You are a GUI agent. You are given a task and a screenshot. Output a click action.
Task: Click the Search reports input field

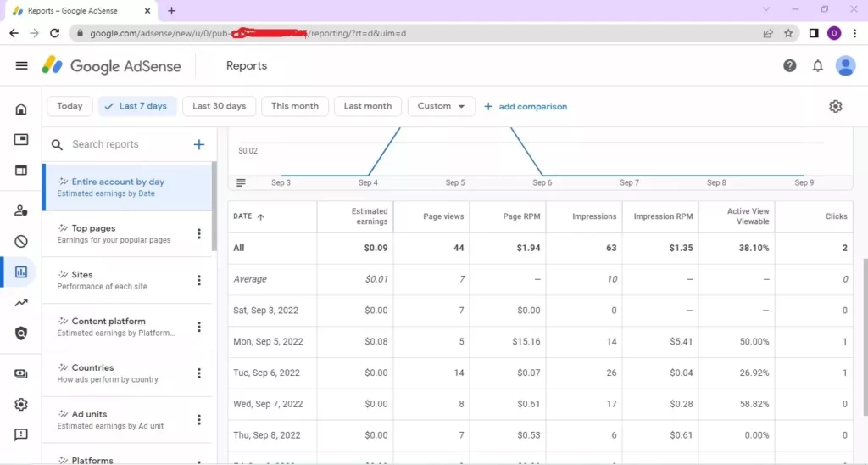point(129,144)
